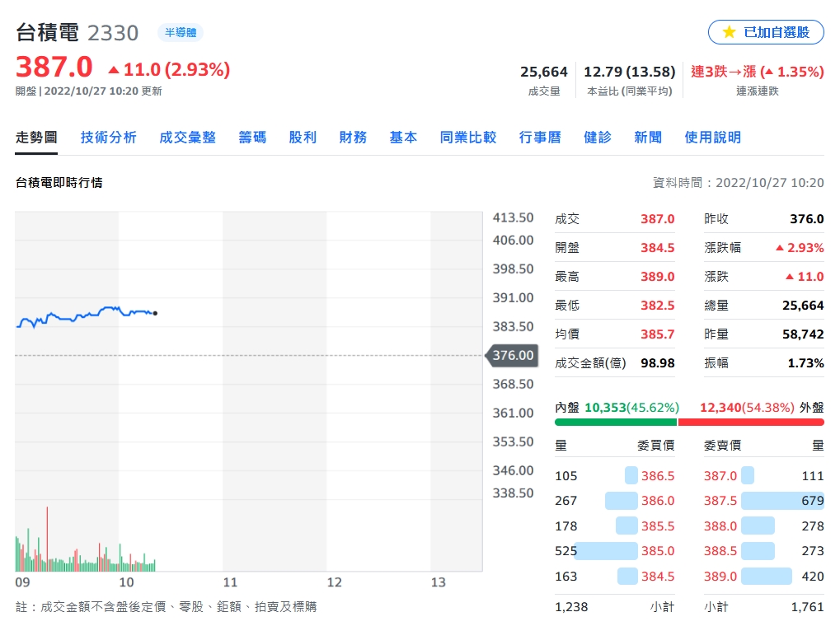Click the ask 小計 total 1,761
Image resolution: width=840 pixels, height=626 pixels.
click(x=807, y=607)
